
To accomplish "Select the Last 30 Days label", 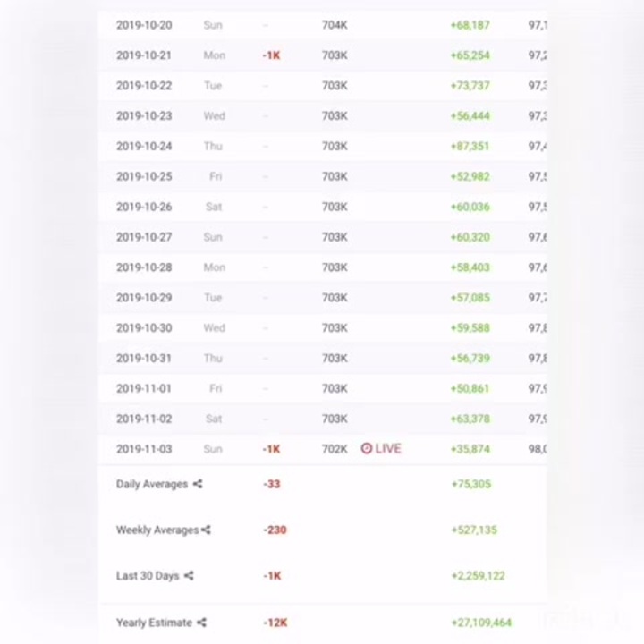I will pos(148,576).
